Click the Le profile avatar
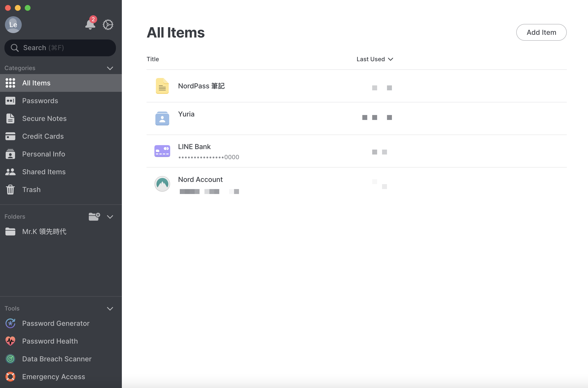588x388 pixels. pos(13,25)
